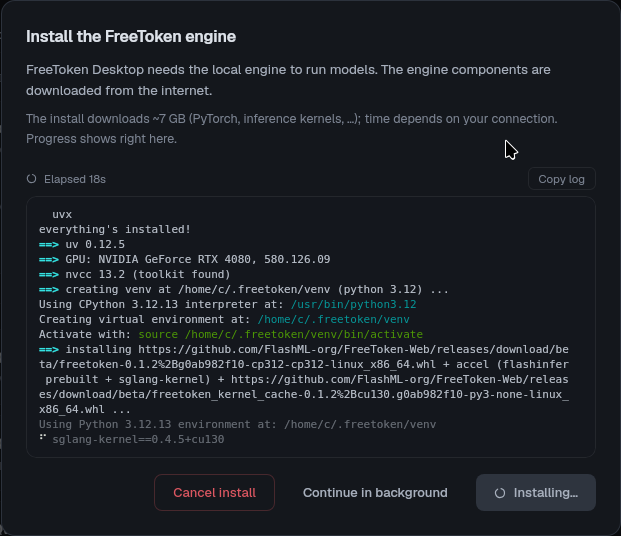Copy the install log
Viewport: 621px width, 536px height.
(562, 179)
